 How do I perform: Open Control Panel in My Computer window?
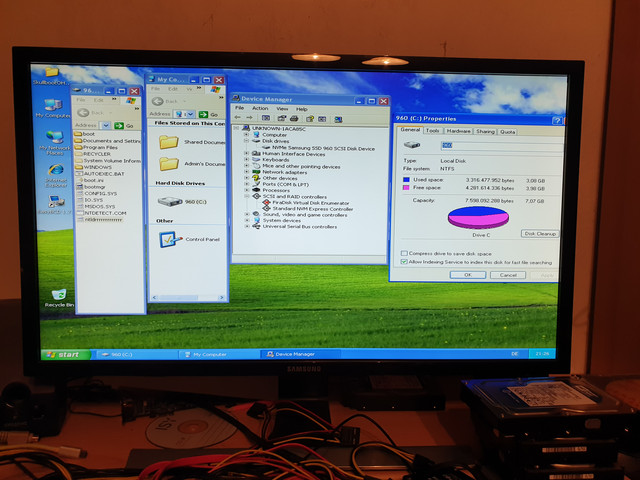(189, 239)
